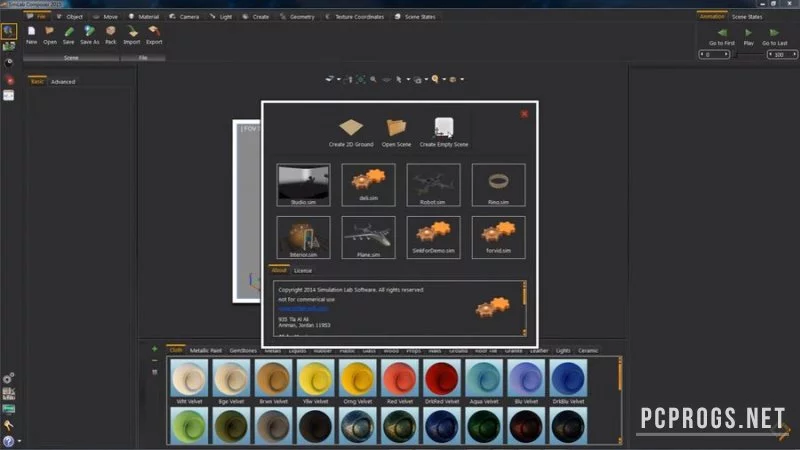The image size is (800, 450).
Task: Select the DrkBlu Velvet material swatch
Action: [x=568, y=378]
